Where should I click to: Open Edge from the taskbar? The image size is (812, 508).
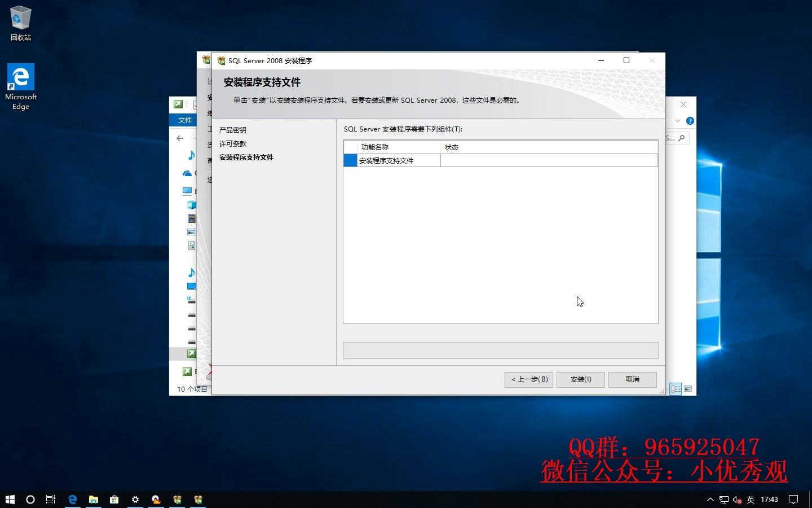pyautogui.click(x=73, y=500)
